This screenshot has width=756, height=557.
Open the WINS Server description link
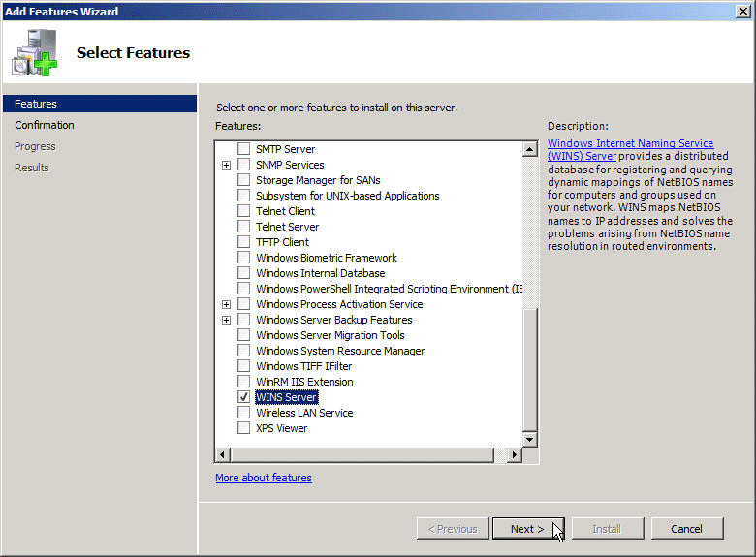click(x=630, y=149)
